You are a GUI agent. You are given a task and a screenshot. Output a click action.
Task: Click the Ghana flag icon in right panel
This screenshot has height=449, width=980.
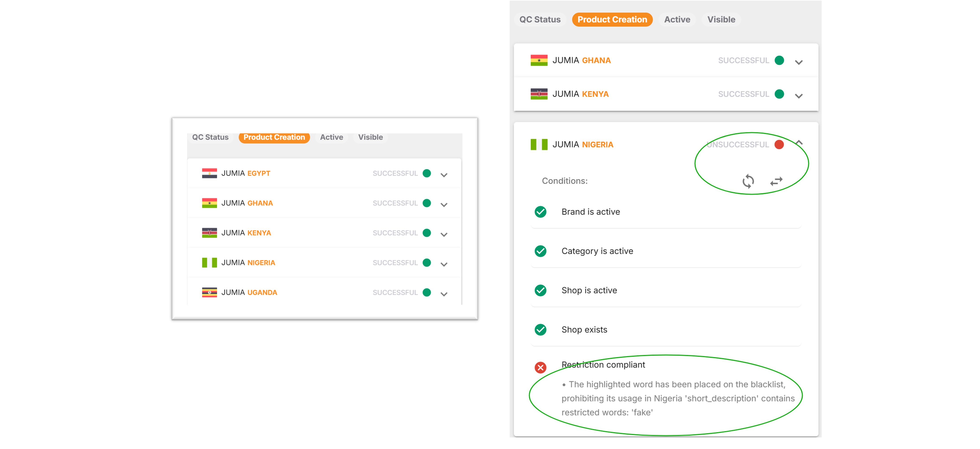(539, 60)
